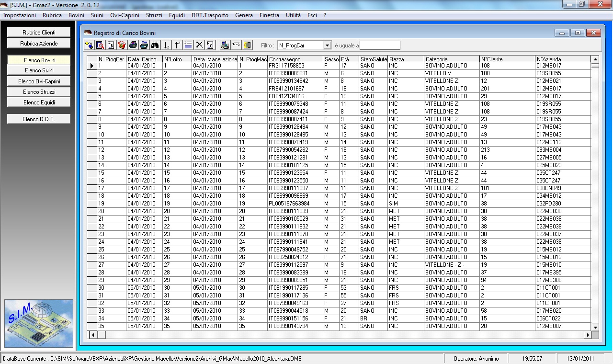Click the Razza cell reading SIM

click(x=406, y=204)
